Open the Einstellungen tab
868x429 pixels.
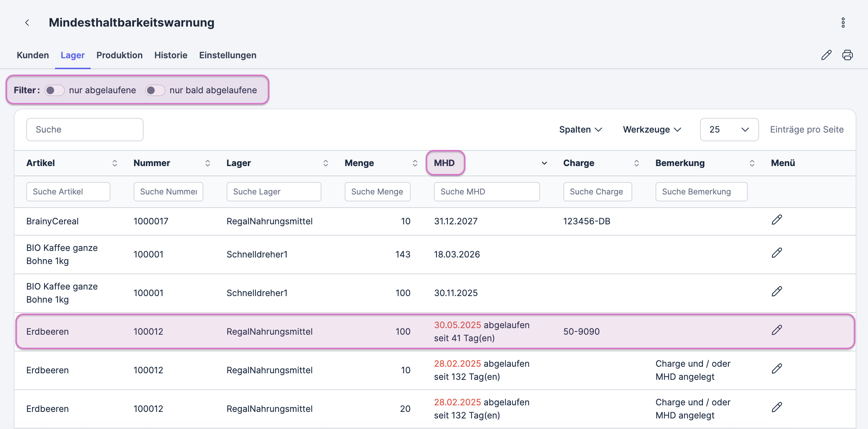(228, 55)
